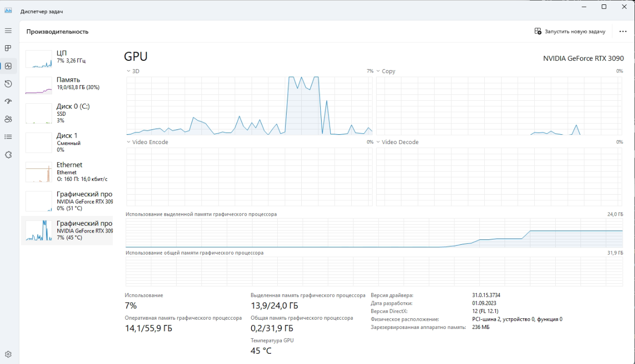
Task: Open the Processes view in the sidebar
Action: (8, 48)
